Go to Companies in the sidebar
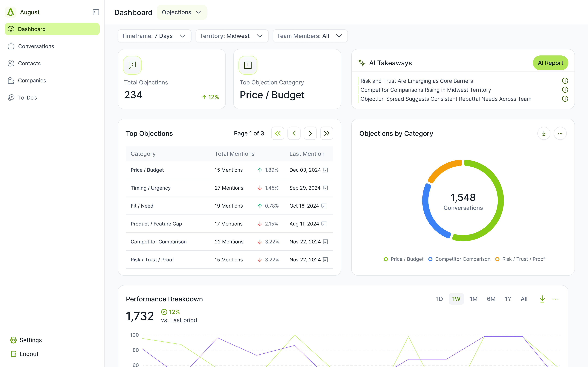Image resolution: width=588 pixels, height=367 pixels. (x=32, y=80)
